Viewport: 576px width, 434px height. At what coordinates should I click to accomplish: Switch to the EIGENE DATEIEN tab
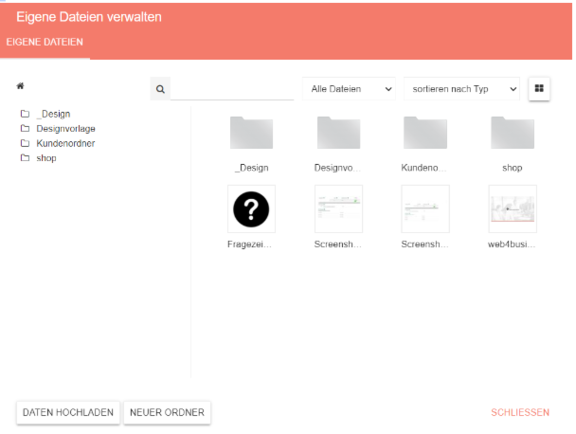click(x=45, y=42)
